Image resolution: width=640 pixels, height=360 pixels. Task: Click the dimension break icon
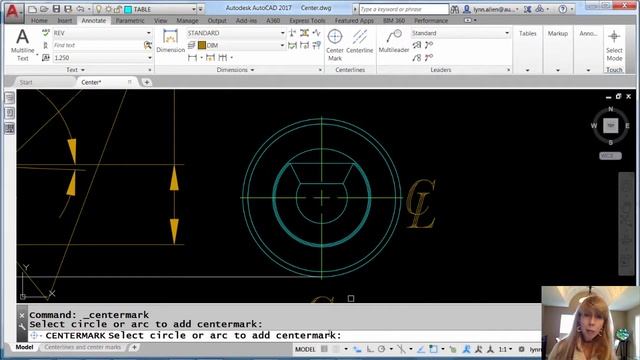(292, 33)
